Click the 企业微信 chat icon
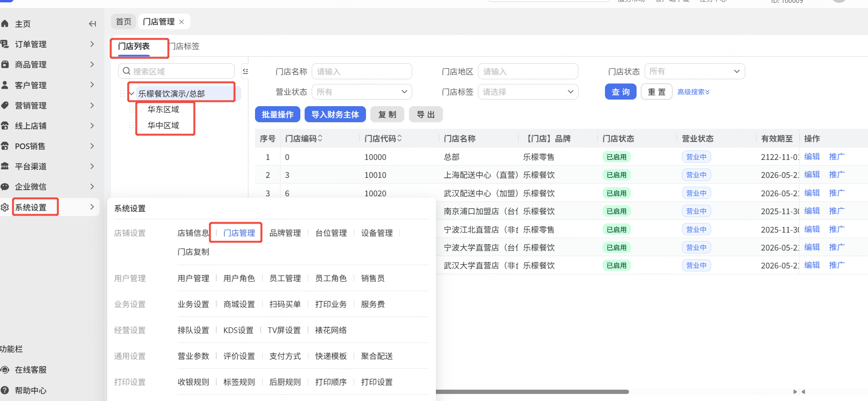This screenshot has width=868, height=401. coord(5,186)
